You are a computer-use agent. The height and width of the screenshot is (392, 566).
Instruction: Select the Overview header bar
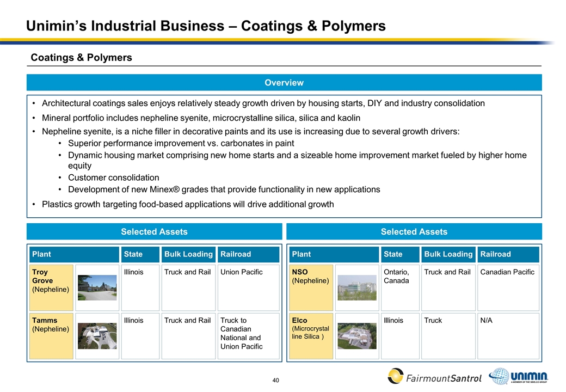[284, 83]
